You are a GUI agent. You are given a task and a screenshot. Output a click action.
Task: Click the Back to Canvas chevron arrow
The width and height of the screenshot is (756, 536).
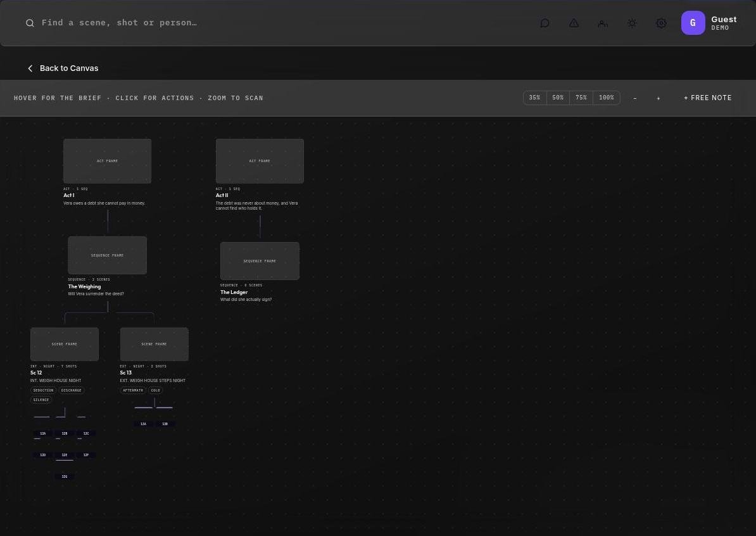click(x=30, y=68)
